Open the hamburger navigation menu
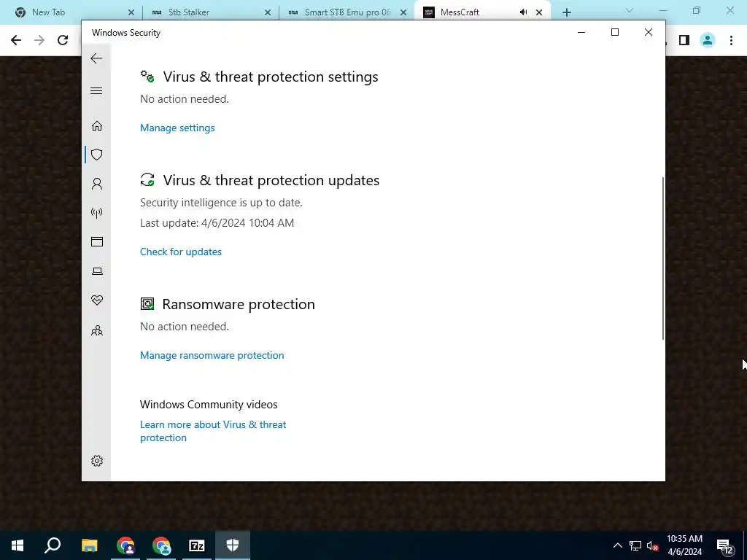747x560 pixels. click(96, 90)
